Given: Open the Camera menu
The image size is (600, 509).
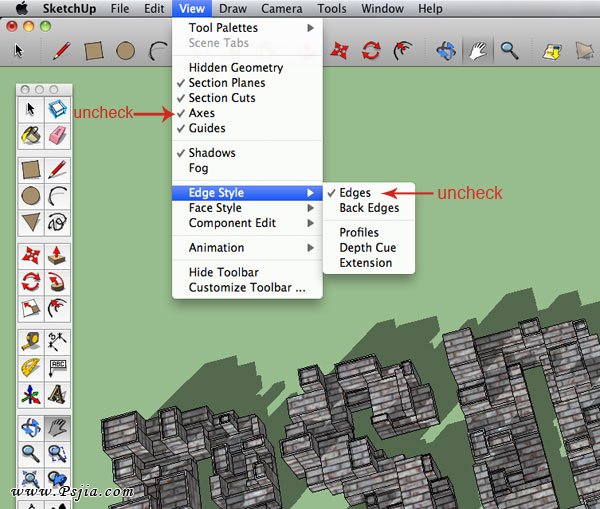Looking at the screenshot, I should tap(282, 9).
